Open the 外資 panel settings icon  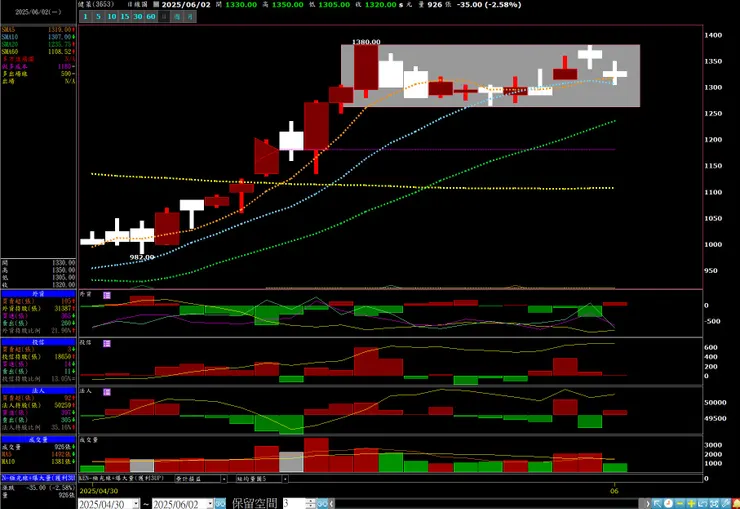tap(107, 295)
